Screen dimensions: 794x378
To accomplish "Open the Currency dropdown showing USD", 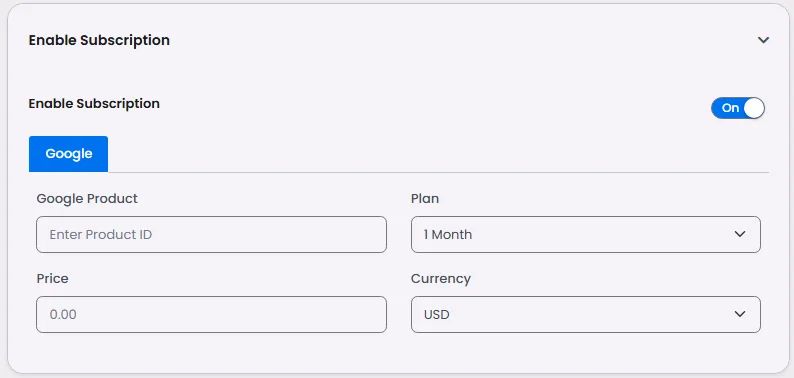I will coord(585,315).
